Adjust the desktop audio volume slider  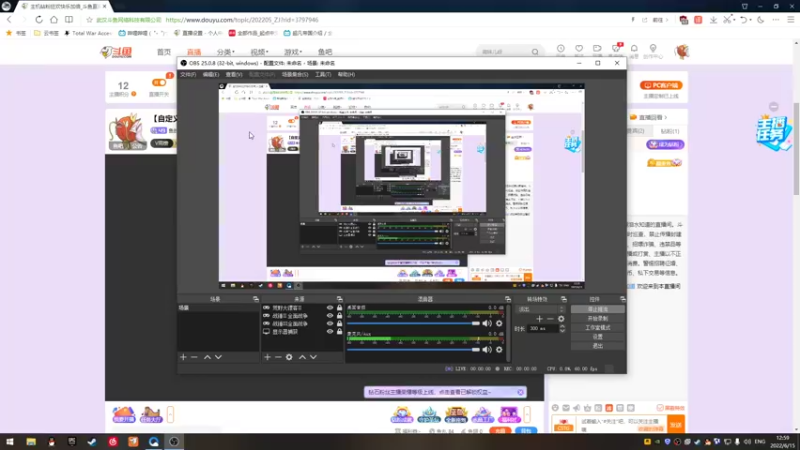click(414, 323)
